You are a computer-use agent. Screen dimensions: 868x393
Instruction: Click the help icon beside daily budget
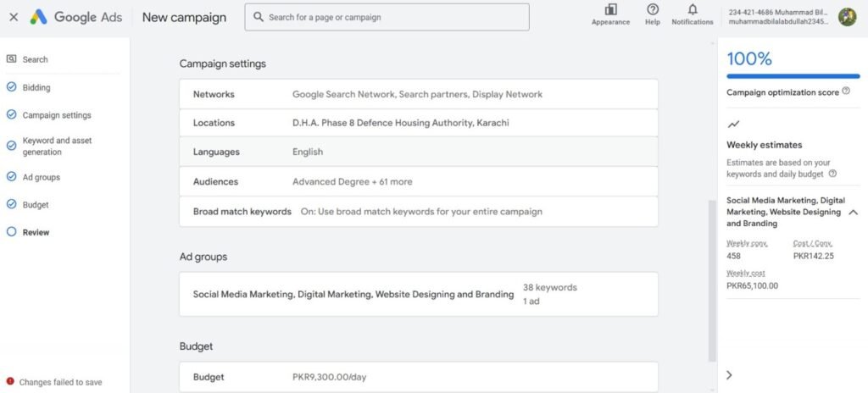[x=832, y=174]
